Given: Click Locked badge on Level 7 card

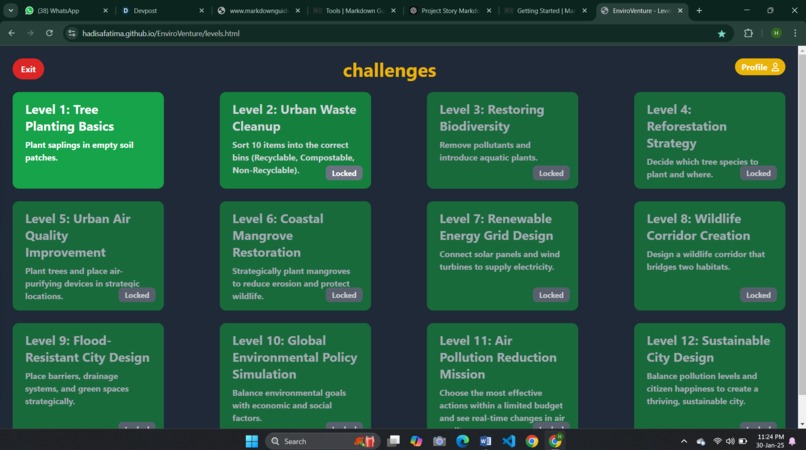Looking at the screenshot, I should 551,295.
